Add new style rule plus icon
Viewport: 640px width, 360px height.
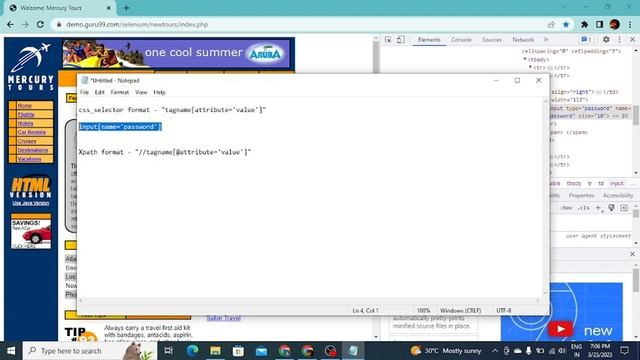pyautogui.click(x=598, y=208)
